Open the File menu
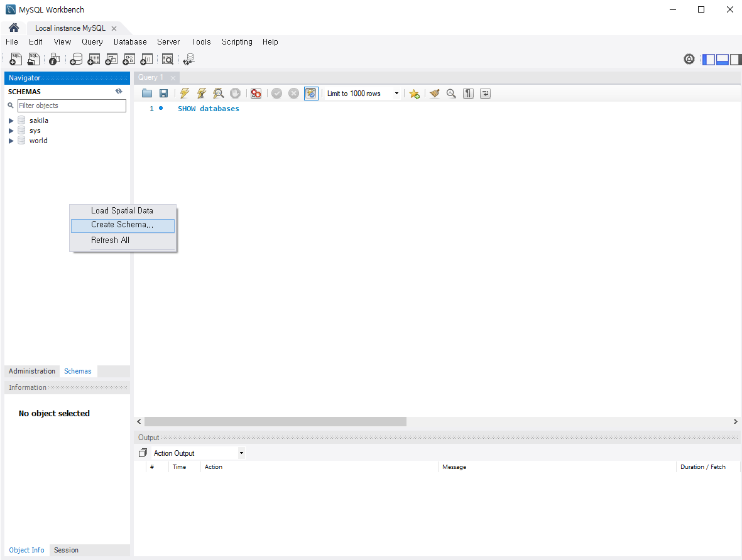This screenshot has height=560, width=742. click(x=12, y=41)
